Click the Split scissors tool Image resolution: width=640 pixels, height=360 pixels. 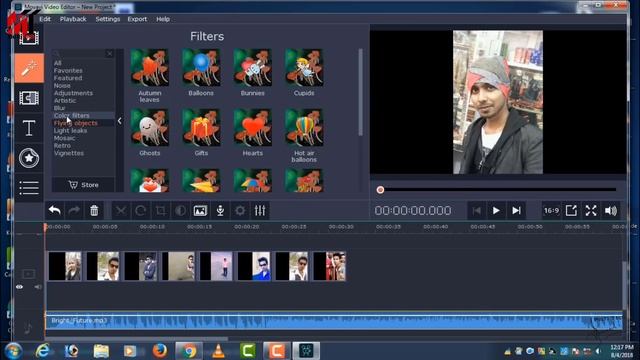(x=121, y=211)
